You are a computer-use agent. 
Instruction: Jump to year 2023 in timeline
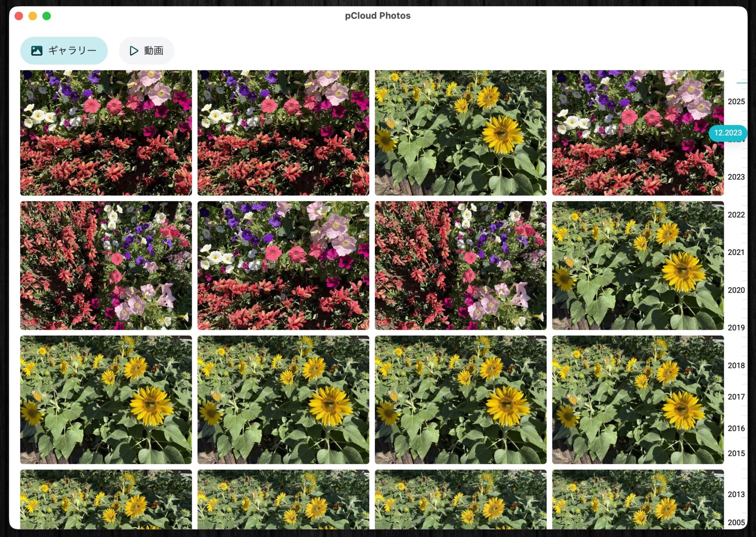coord(736,177)
